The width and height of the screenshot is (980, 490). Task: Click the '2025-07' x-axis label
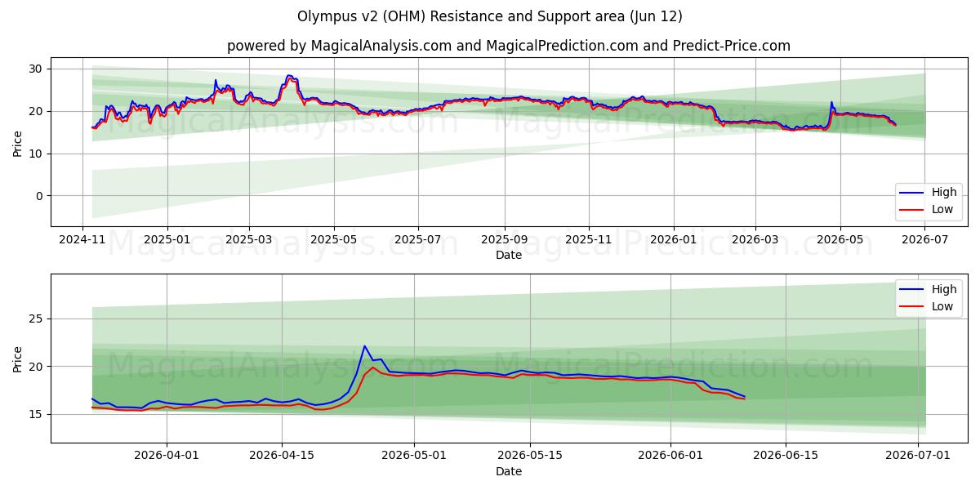[418, 240]
